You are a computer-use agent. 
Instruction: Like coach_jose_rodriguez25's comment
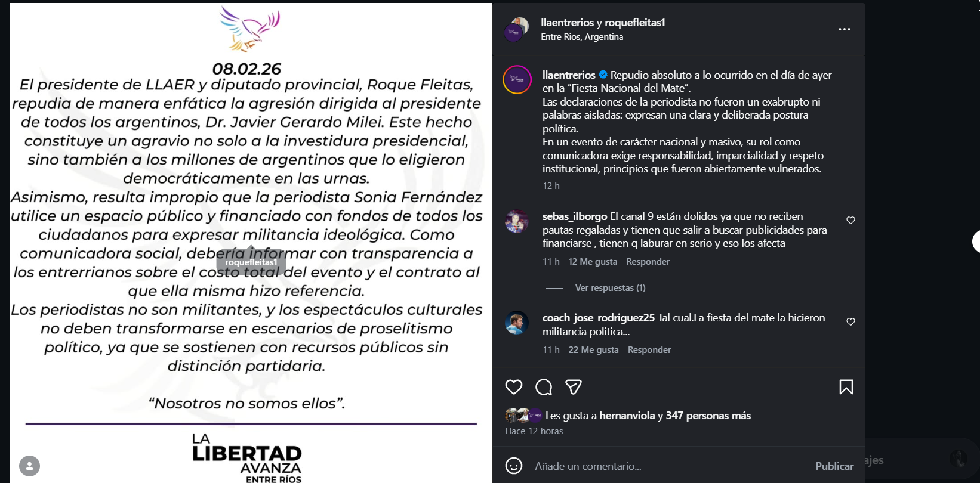click(850, 322)
